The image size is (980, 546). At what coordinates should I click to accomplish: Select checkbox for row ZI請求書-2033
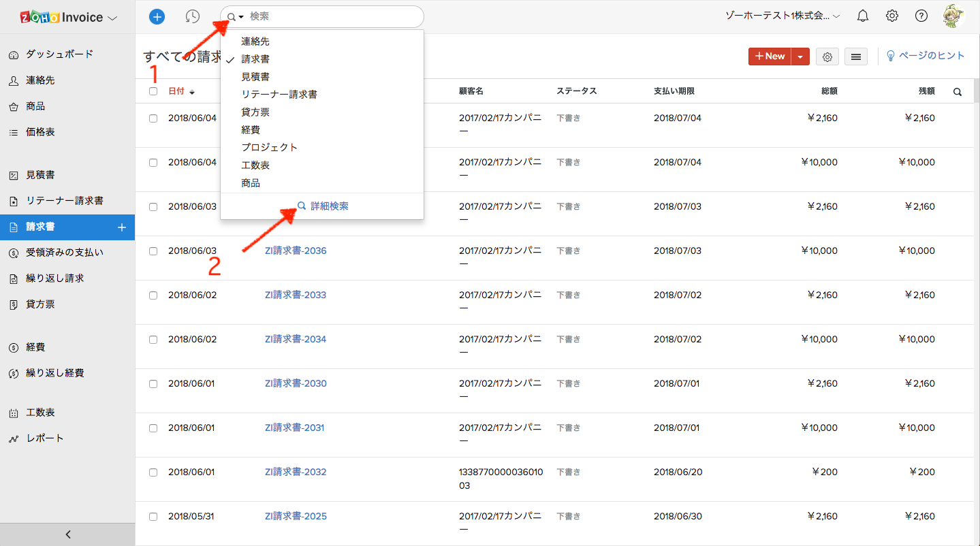pos(153,295)
